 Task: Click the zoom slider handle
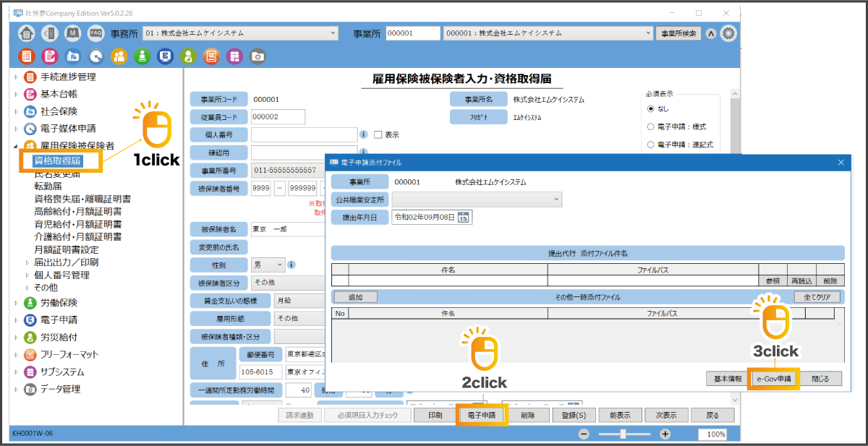(x=623, y=434)
